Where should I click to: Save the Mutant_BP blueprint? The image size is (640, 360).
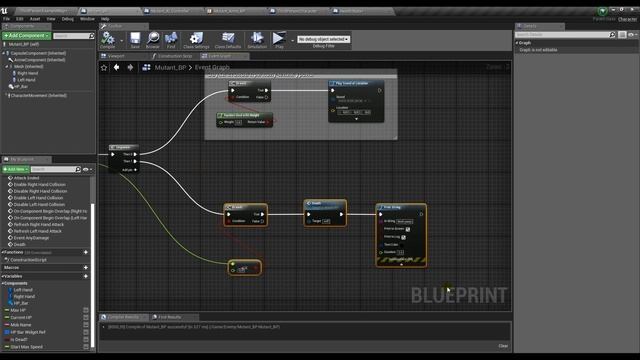coord(135,40)
